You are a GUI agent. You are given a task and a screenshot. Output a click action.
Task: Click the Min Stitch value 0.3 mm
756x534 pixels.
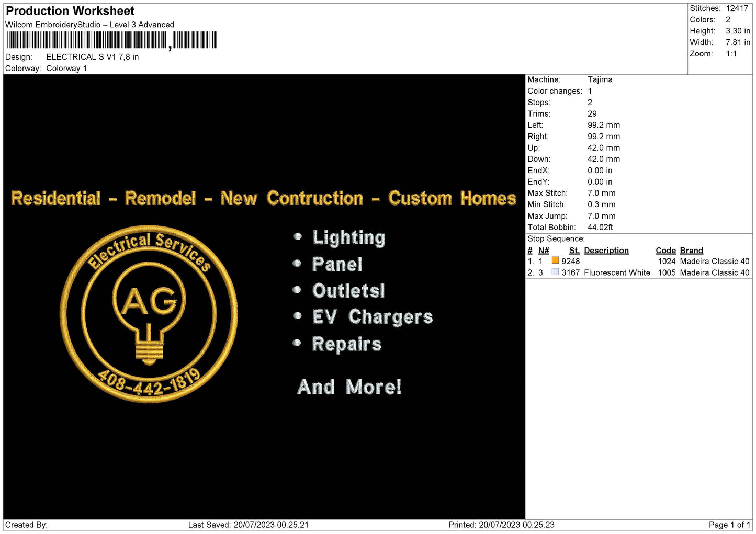[x=601, y=204]
